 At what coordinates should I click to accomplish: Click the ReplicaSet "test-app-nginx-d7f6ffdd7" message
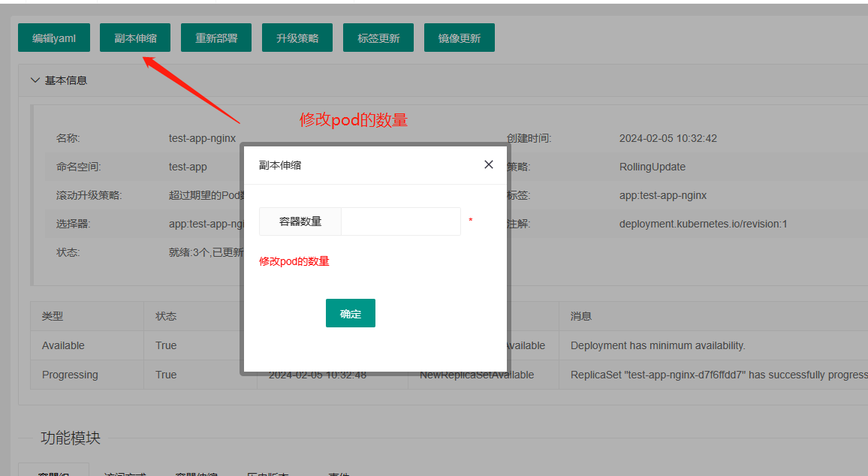click(719, 375)
